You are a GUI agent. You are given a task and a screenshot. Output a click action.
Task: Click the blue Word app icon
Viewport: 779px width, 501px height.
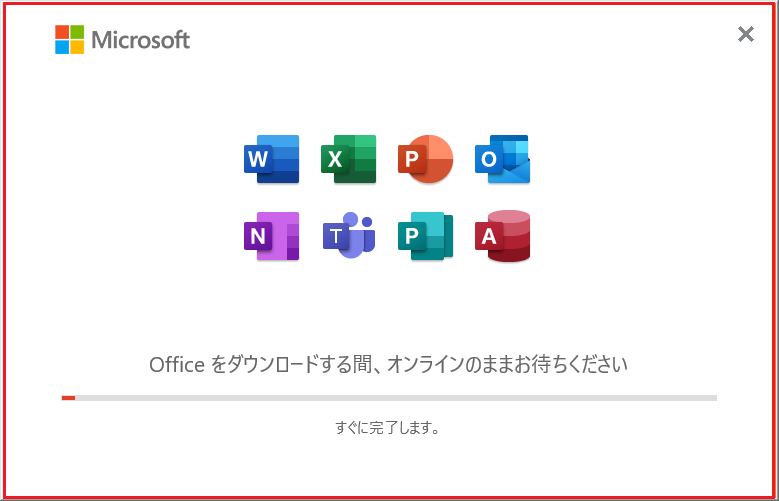271,159
